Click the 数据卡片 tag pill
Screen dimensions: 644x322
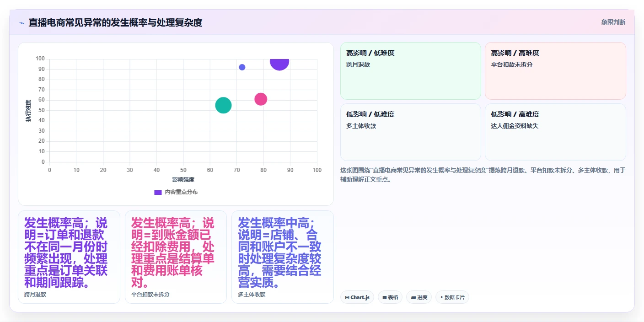(x=452, y=297)
